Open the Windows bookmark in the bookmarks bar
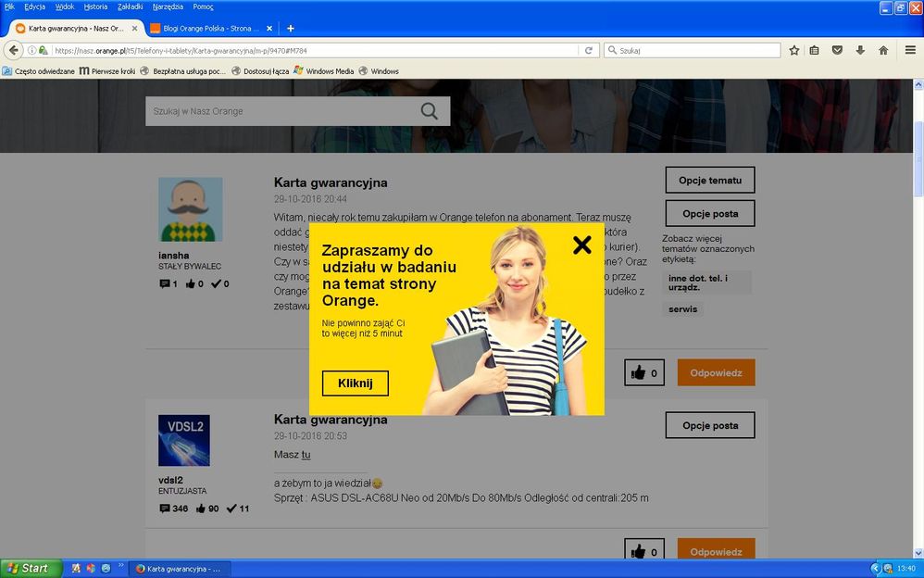The image size is (924, 578). click(x=379, y=71)
